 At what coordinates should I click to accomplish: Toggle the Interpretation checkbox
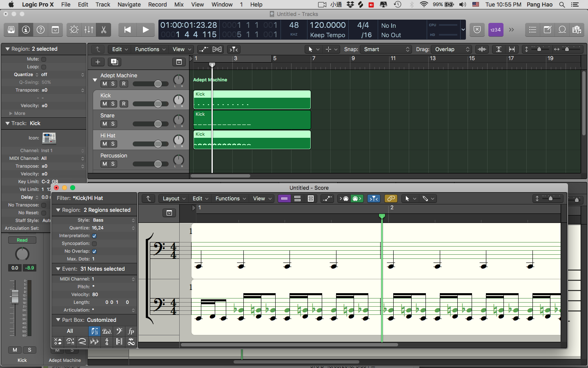tap(94, 236)
